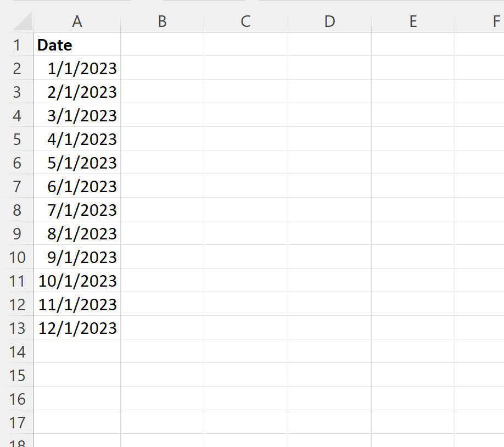
Task: Select the entire worksheet via Select All corner
Action: click(18, 21)
